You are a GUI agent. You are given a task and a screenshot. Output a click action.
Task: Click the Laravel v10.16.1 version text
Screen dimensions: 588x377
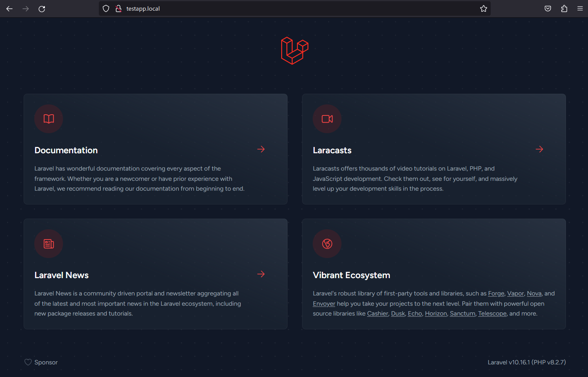527,362
